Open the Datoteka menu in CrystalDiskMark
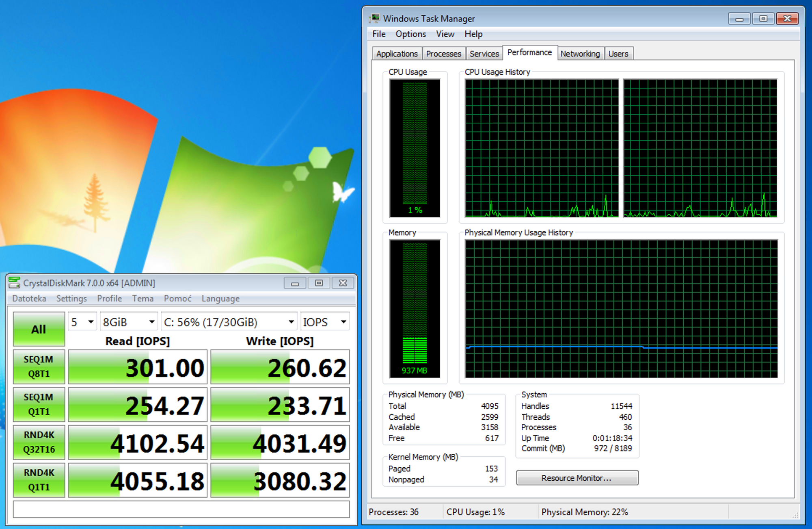Viewport: 812px width, 529px height. (29, 298)
